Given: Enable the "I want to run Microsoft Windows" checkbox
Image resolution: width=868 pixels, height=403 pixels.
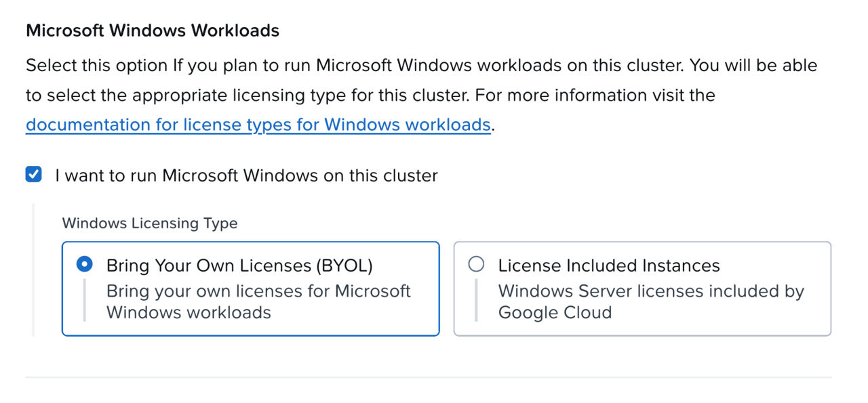Looking at the screenshot, I should pyautogui.click(x=33, y=175).
